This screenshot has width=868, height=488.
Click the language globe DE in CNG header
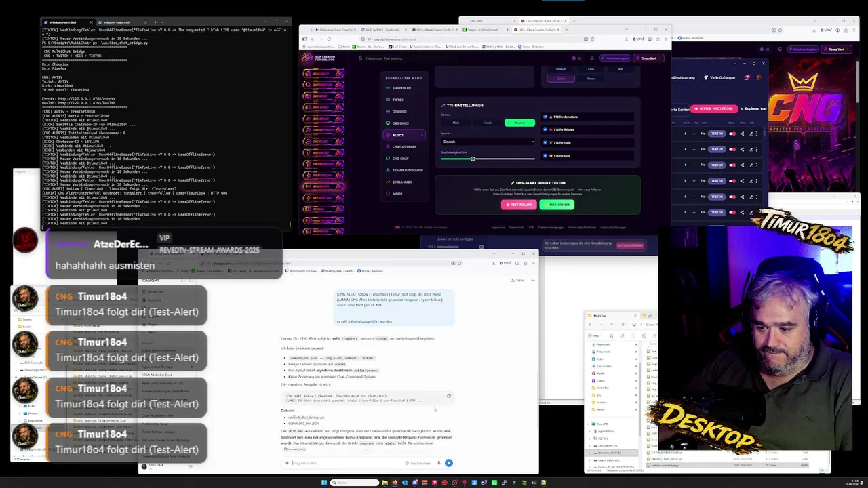click(576, 58)
